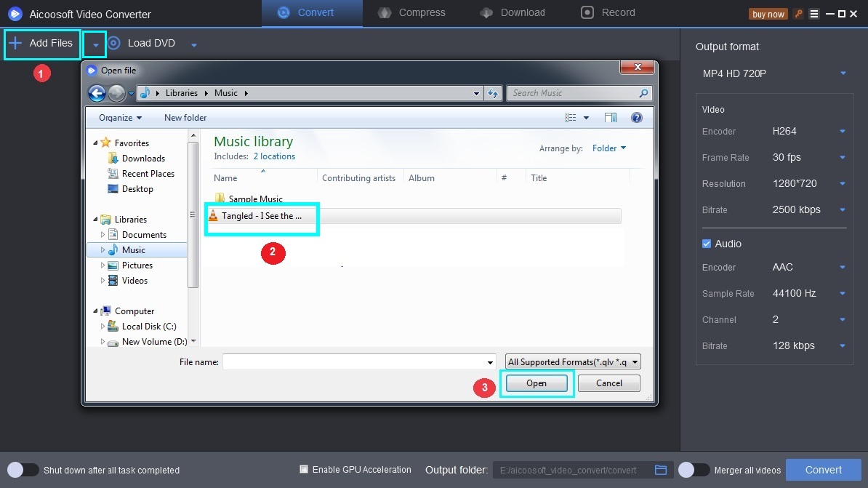Click the Aicoosoft app logo icon

pos(15,13)
